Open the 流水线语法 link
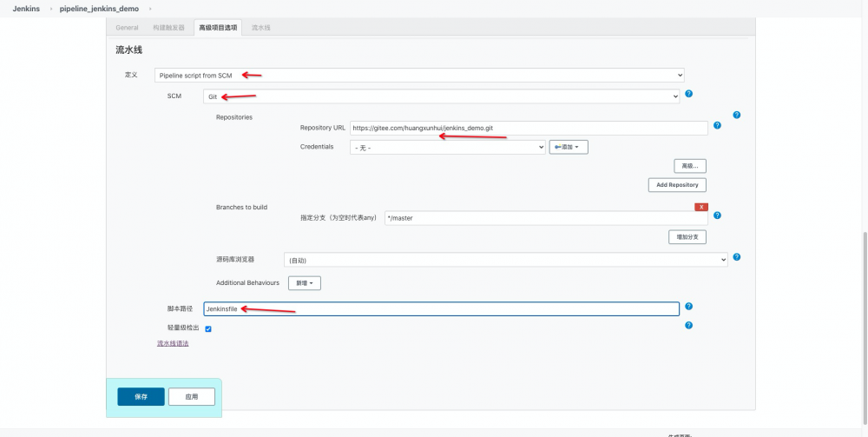 pyautogui.click(x=173, y=343)
